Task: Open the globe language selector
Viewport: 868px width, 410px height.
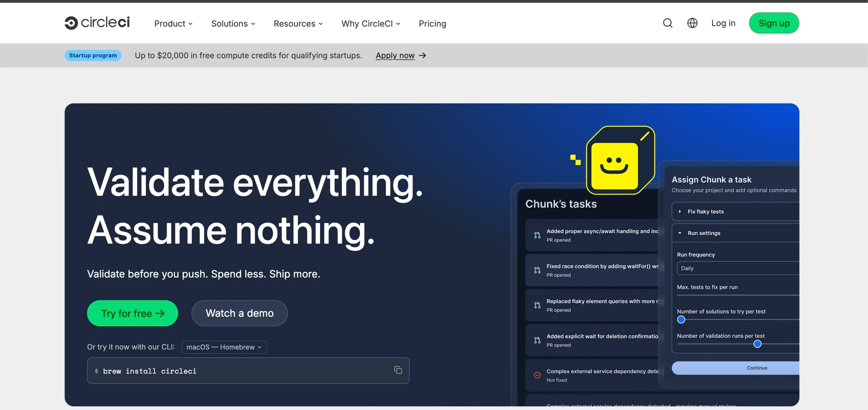Action: [692, 23]
